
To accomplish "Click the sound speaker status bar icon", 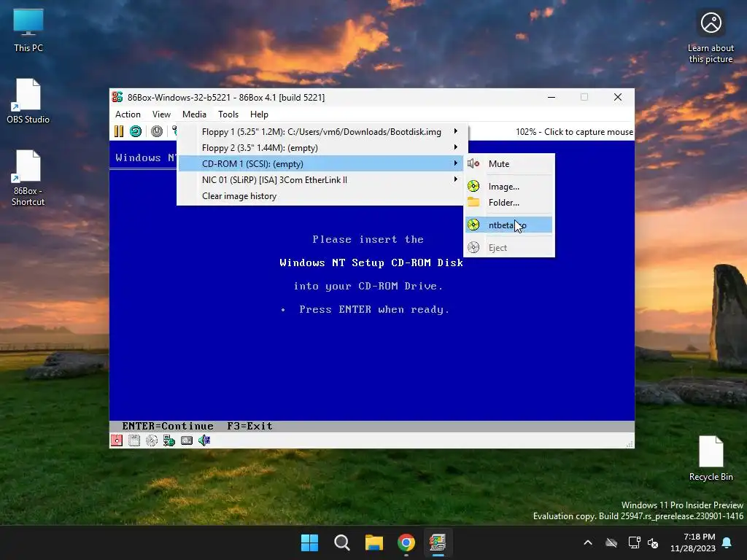I will click(204, 440).
